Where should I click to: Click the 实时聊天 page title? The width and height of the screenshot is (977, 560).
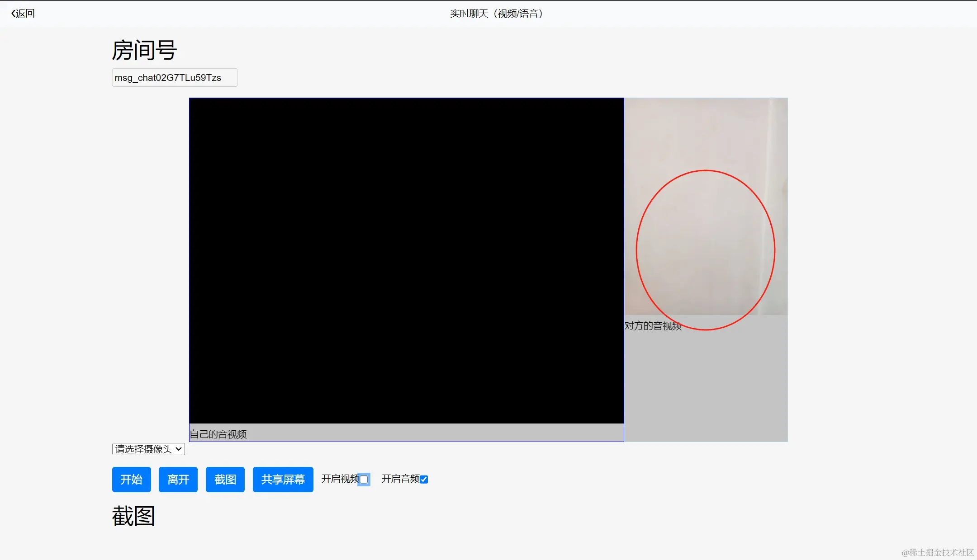[496, 13]
